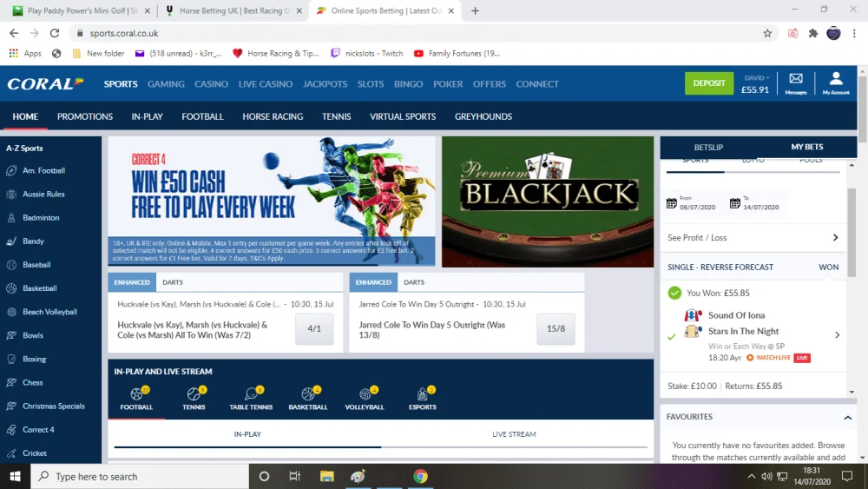Open the Messages envelope icon
868x489 pixels.
[795, 79]
